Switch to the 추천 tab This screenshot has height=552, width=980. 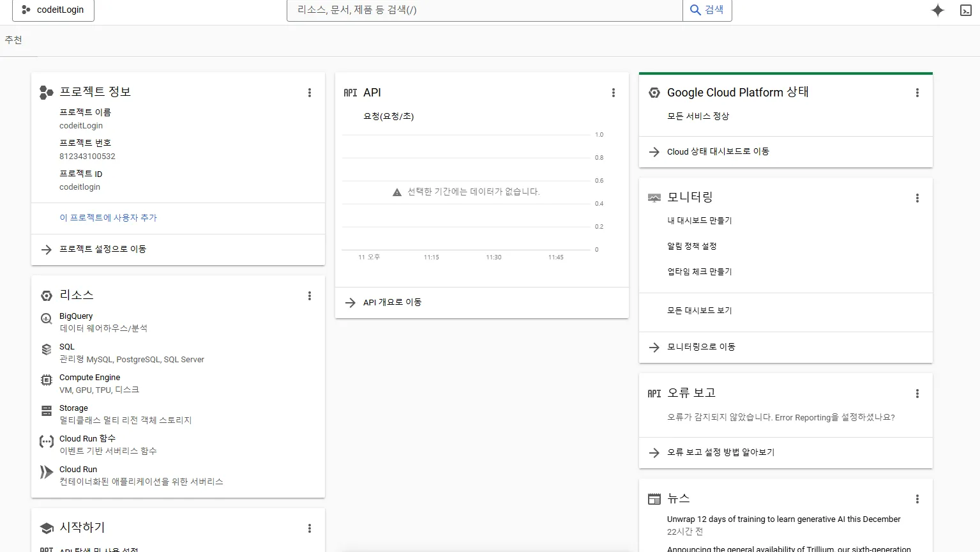click(x=13, y=40)
